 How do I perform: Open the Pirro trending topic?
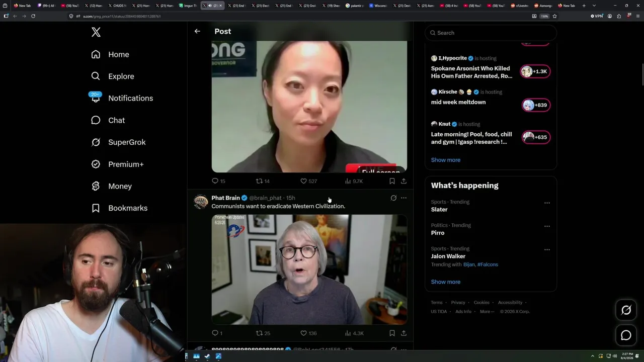click(x=438, y=233)
